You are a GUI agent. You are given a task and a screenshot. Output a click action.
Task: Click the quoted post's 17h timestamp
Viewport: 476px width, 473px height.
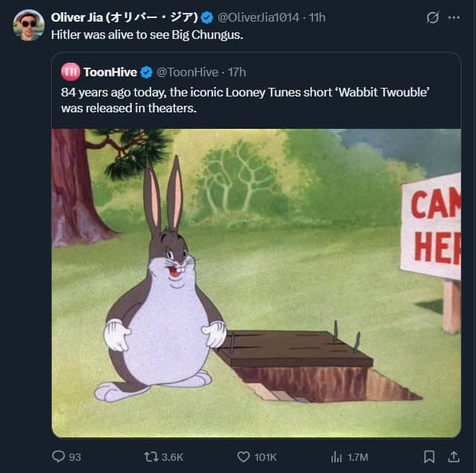pos(236,72)
